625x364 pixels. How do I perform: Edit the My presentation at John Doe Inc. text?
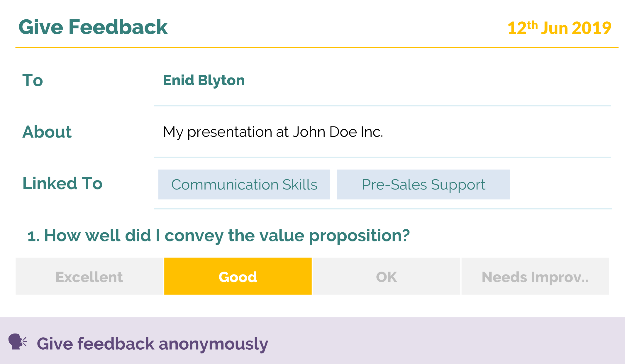[x=273, y=132]
